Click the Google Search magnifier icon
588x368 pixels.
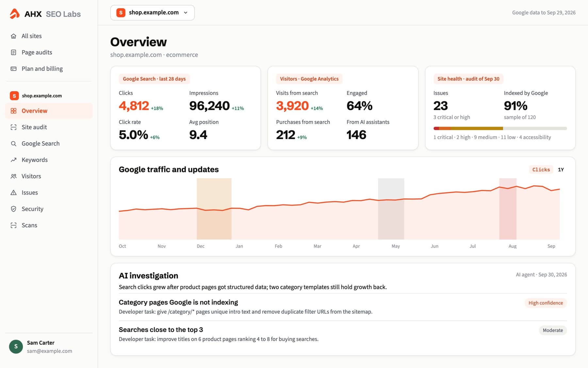13,144
